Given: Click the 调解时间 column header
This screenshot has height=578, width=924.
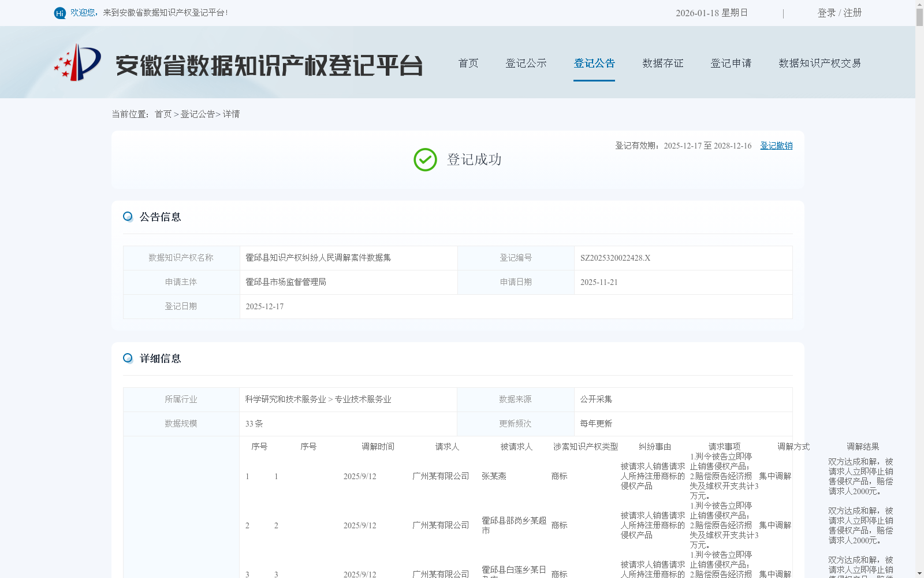Looking at the screenshot, I should 378,447.
